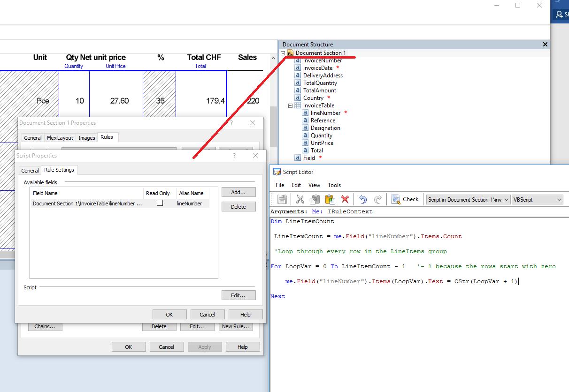The width and height of the screenshot is (569, 392).
Task: Switch to General tab in Script Properties
Action: [x=30, y=171]
